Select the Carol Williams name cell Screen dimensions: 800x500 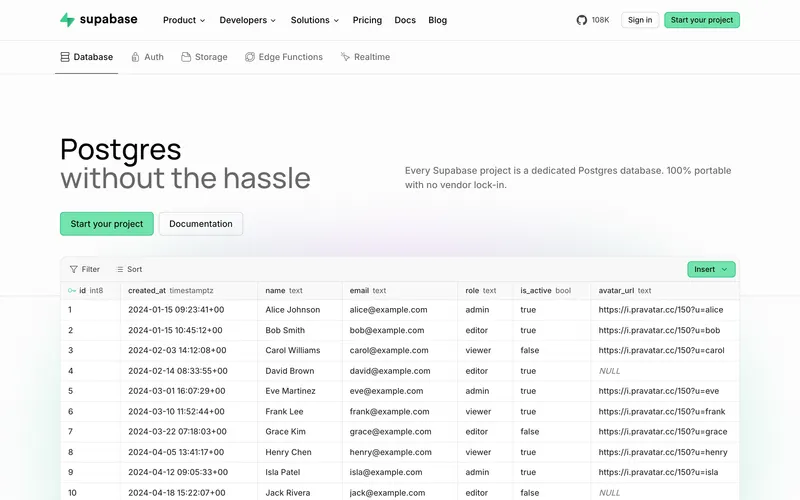pos(300,351)
